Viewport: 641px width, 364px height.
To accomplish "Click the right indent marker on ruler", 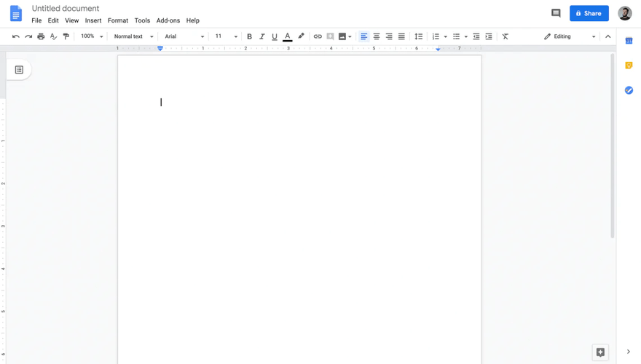I will (x=438, y=49).
